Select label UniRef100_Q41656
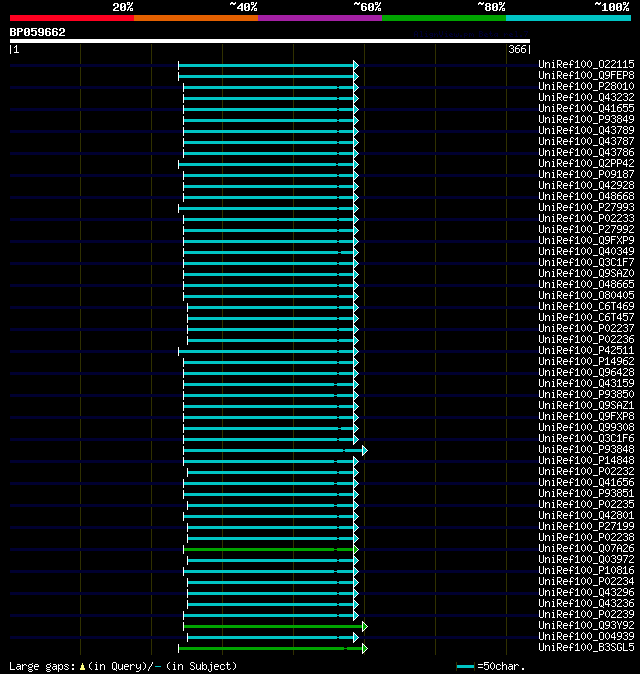 [x=586, y=483]
